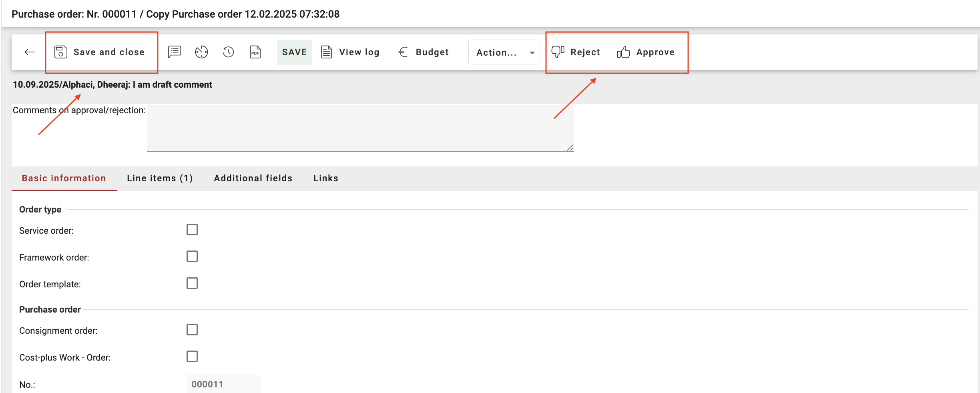This screenshot has height=393, width=980.
Task: Click the pie chart icon in toolbar
Action: 201,52
